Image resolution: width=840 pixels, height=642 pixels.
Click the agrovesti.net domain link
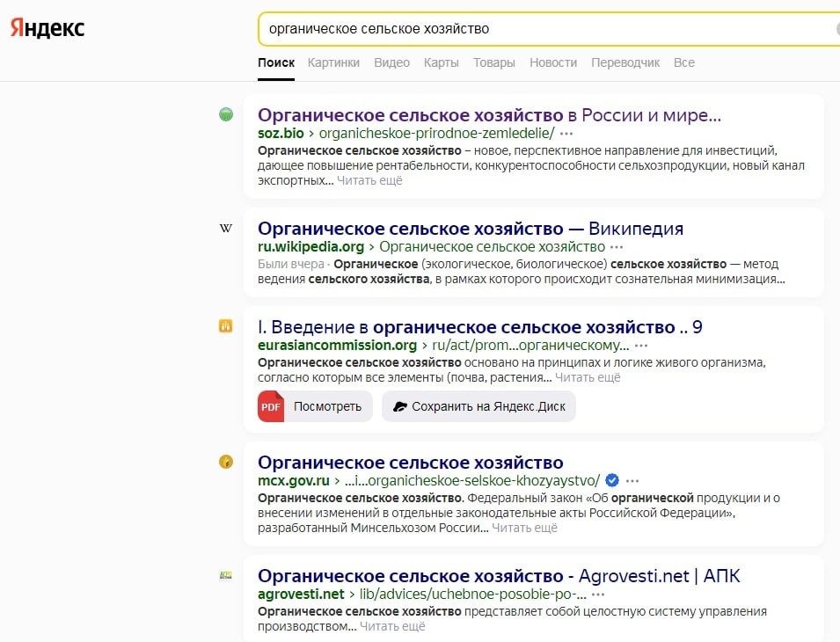pyautogui.click(x=301, y=595)
